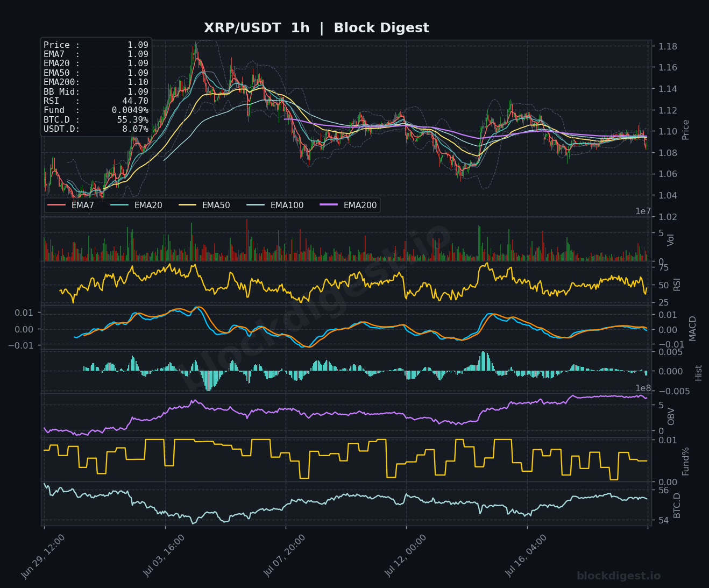The image size is (709, 588).
Task: Click the Fund% axis label
Action: point(685,461)
